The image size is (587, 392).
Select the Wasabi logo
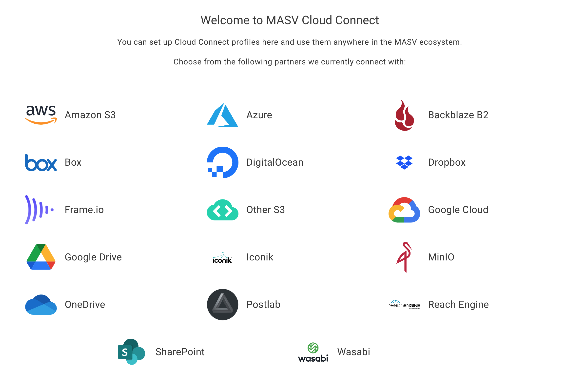point(314,352)
